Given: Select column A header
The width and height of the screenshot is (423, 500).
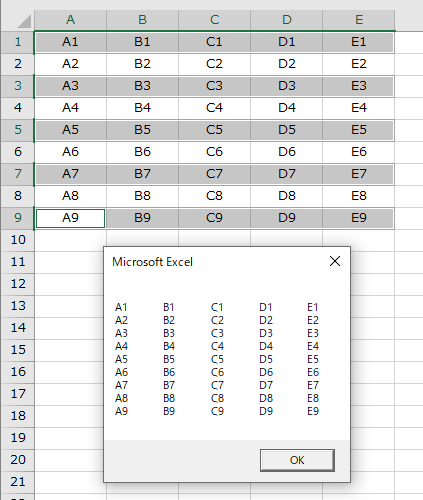Looking at the screenshot, I should 70,20.
